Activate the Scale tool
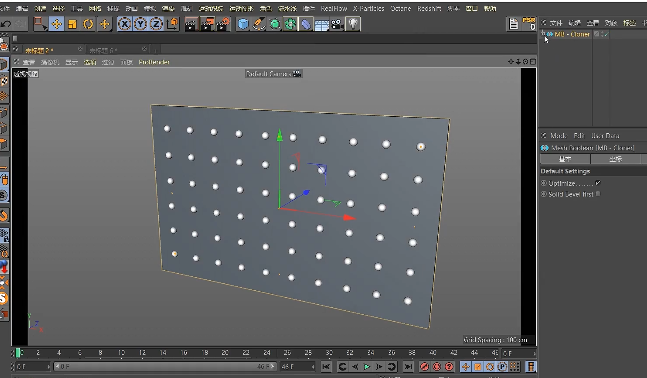 coord(72,24)
